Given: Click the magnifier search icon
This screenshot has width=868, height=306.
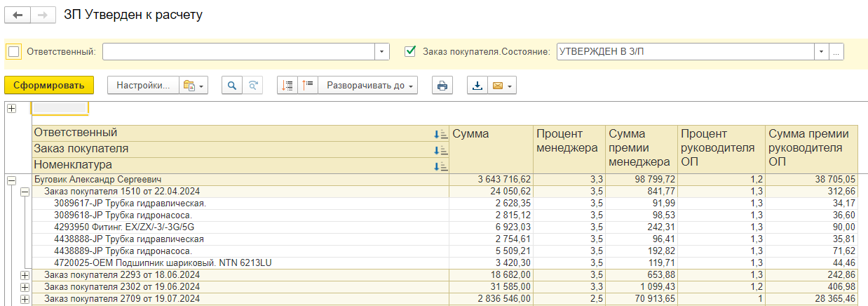Looking at the screenshot, I should [231, 86].
